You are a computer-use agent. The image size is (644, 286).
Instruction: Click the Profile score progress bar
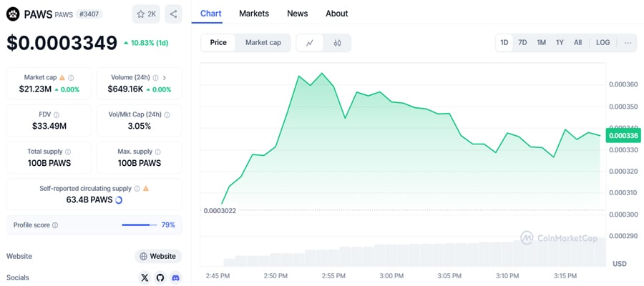click(140, 225)
